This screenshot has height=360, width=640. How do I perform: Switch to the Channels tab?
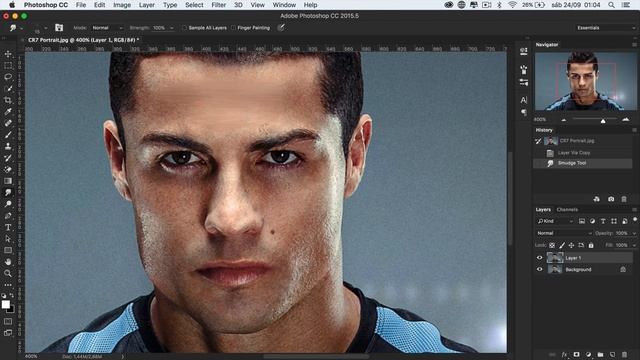click(567, 209)
